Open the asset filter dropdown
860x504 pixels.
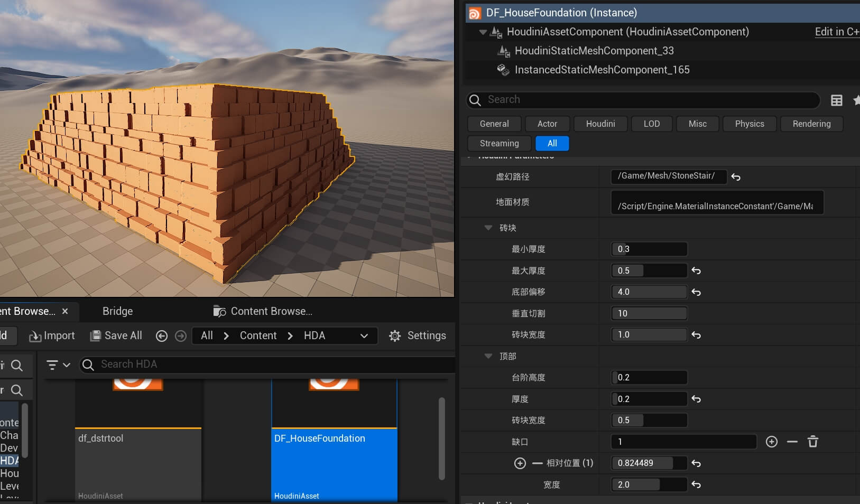point(58,365)
